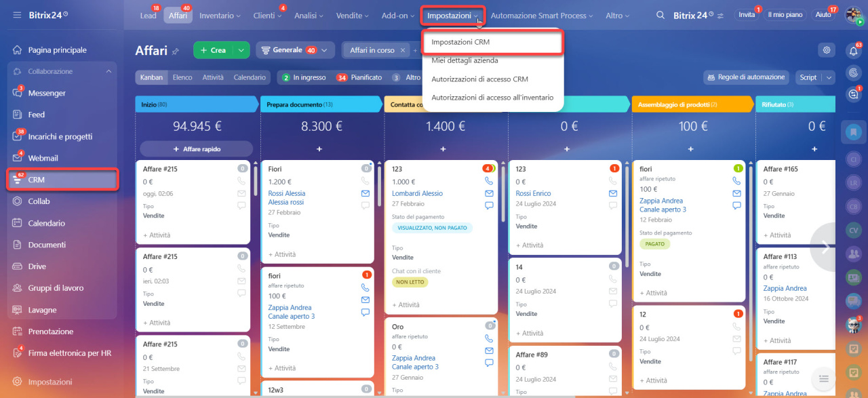Switch to the Calendario view
The height and width of the screenshot is (398, 868).
pyautogui.click(x=250, y=77)
